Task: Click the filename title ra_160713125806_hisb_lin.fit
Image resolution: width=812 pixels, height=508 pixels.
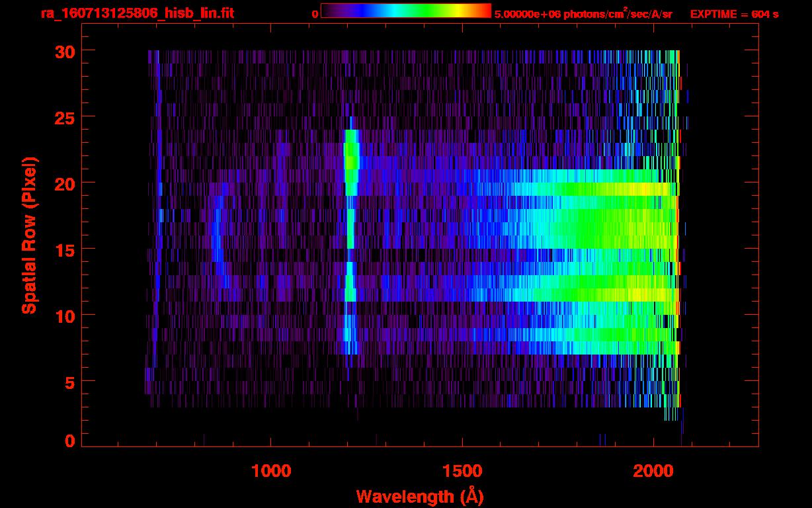Action: [137, 13]
